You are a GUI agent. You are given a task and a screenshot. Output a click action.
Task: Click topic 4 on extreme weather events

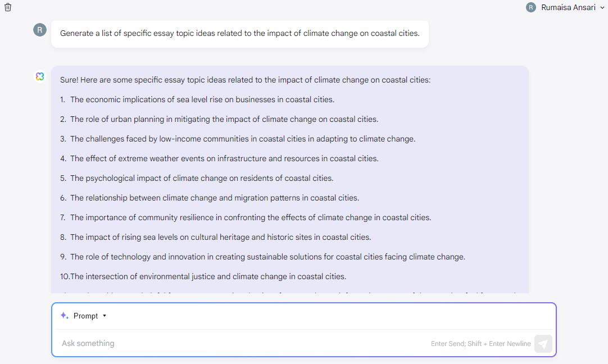coord(224,158)
